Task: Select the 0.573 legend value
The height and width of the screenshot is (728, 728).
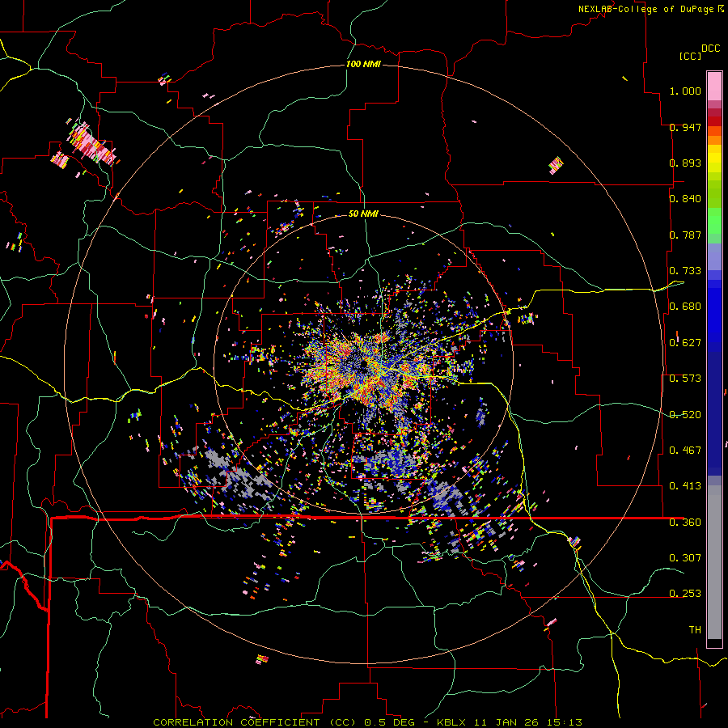Action: pyautogui.click(x=685, y=379)
